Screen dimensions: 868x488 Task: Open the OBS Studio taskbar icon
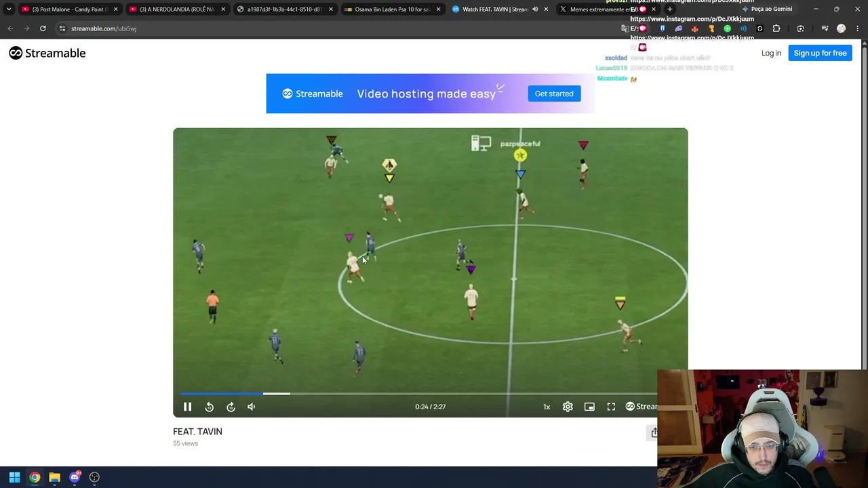tap(94, 477)
